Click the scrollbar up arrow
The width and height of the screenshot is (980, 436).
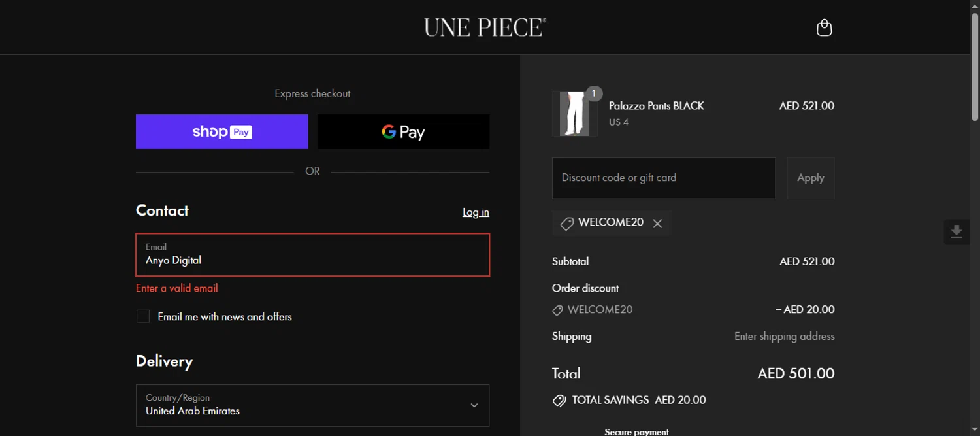[975, 5]
